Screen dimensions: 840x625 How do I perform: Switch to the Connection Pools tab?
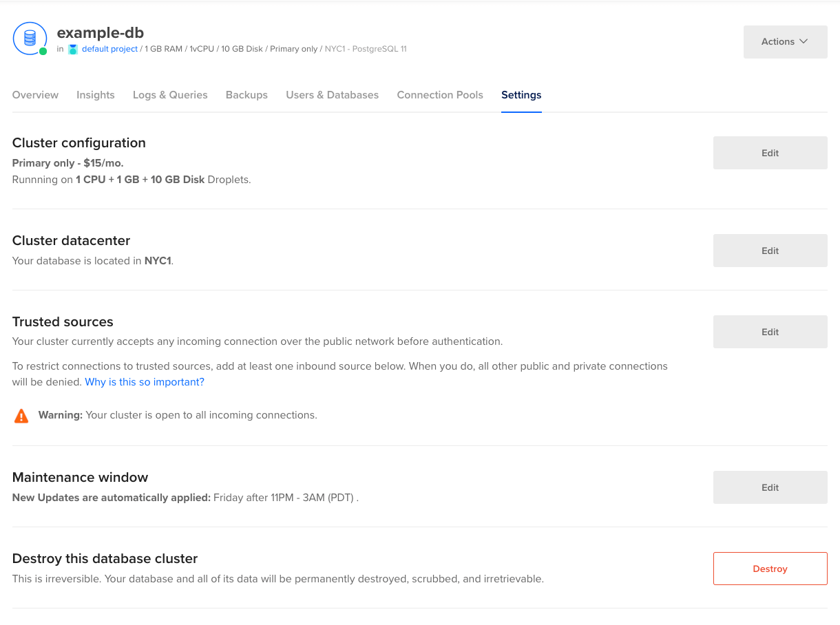[440, 95]
